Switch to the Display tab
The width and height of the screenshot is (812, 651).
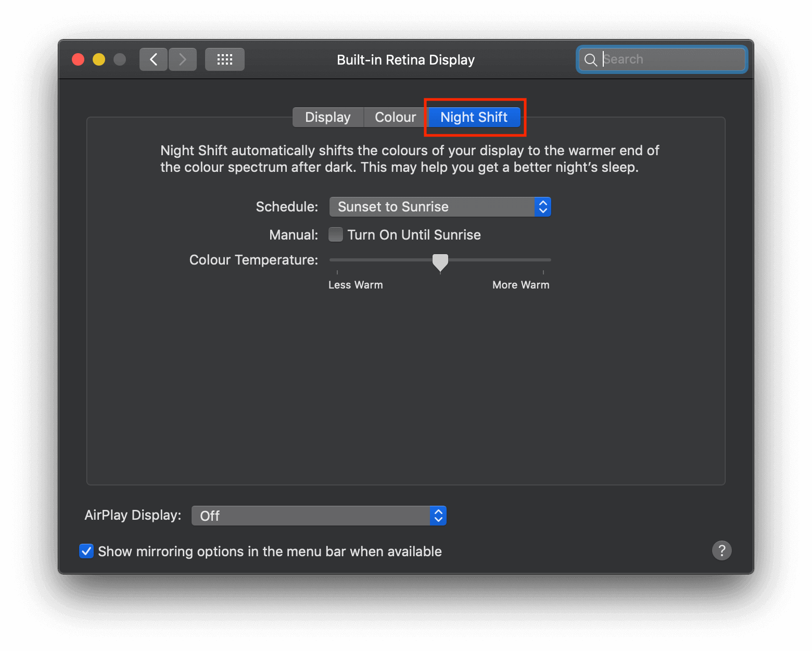(x=328, y=117)
